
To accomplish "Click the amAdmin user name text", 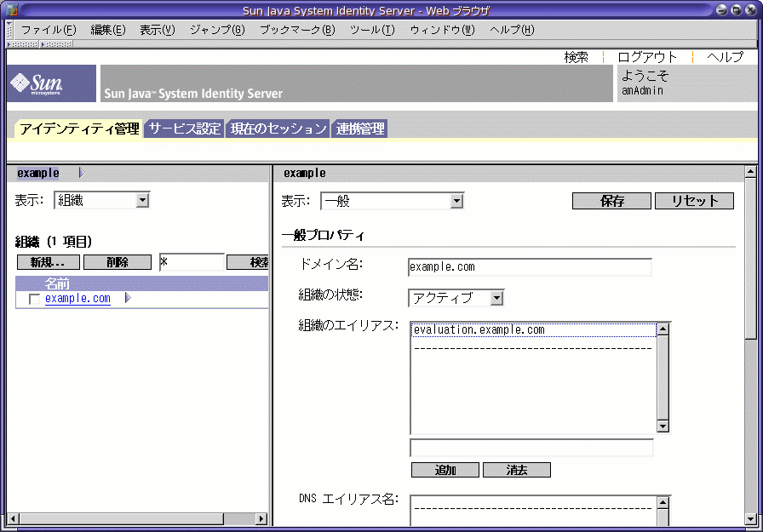I will click(x=642, y=90).
